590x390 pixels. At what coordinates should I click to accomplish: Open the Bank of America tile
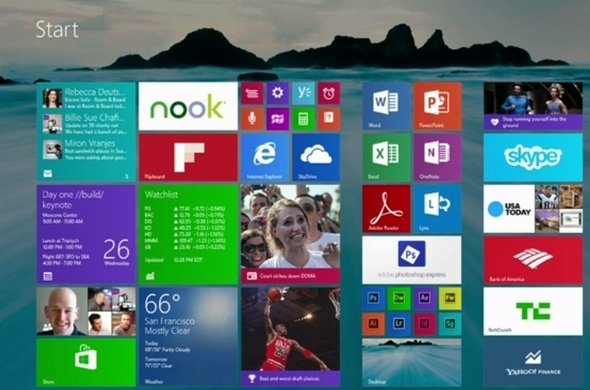pyautogui.click(x=533, y=260)
